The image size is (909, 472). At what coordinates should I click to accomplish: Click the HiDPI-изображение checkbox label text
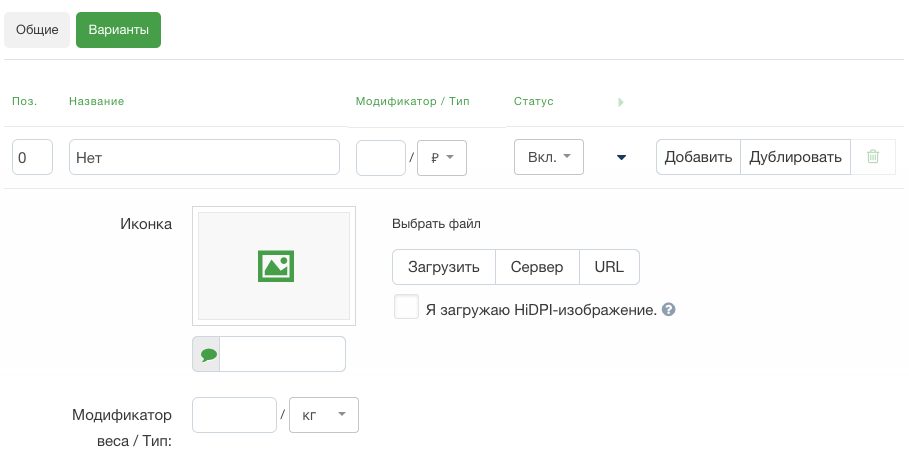point(541,310)
